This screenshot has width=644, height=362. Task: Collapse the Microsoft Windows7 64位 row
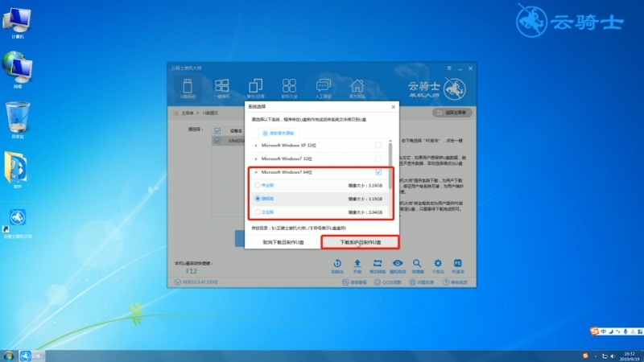pyautogui.click(x=256, y=172)
